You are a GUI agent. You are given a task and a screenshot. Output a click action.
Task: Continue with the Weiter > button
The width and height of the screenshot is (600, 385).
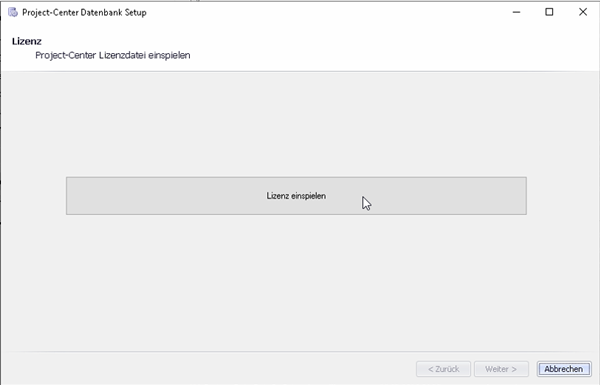(x=501, y=369)
